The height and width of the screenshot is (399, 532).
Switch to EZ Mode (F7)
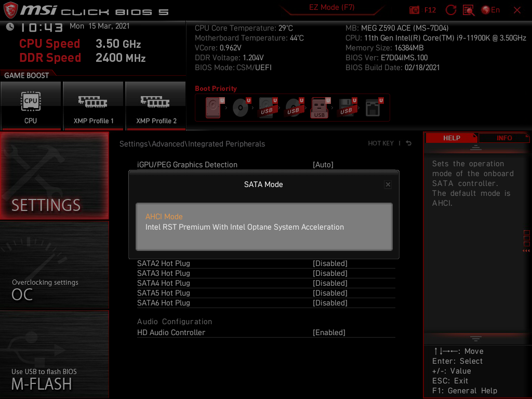coord(331,7)
